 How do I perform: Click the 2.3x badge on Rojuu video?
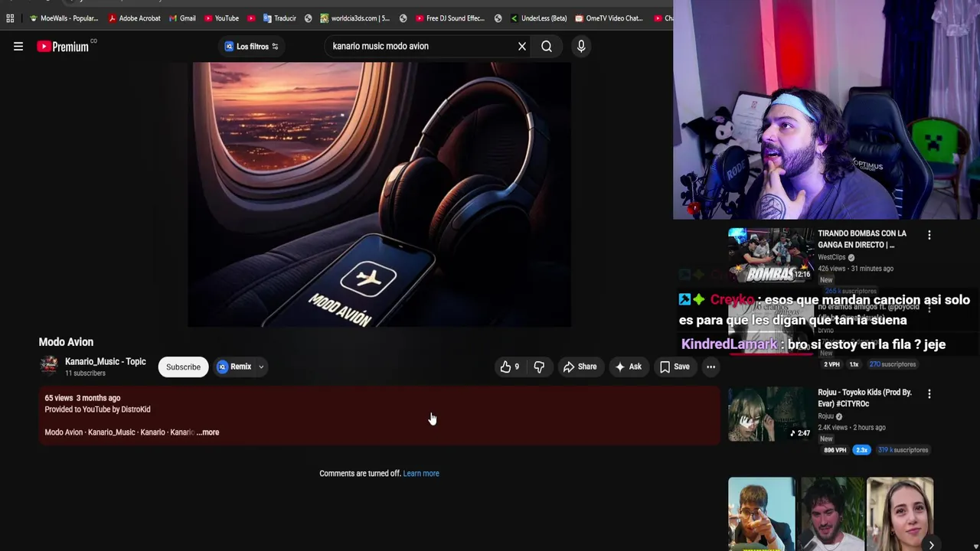click(x=861, y=450)
